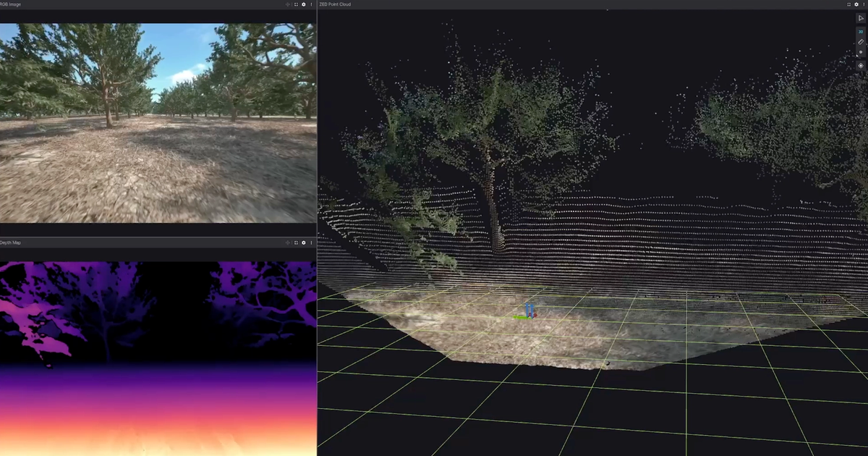Image resolution: width=868 pixels, height=456 pixels.
Task: Click the ZED Point Cloud panel title
Action: (334, 4)
